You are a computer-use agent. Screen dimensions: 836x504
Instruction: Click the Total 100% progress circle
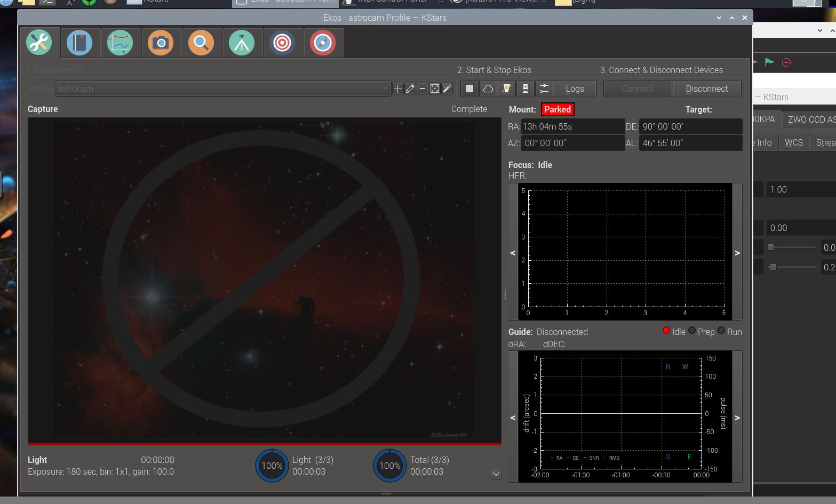tap(389, 465)
